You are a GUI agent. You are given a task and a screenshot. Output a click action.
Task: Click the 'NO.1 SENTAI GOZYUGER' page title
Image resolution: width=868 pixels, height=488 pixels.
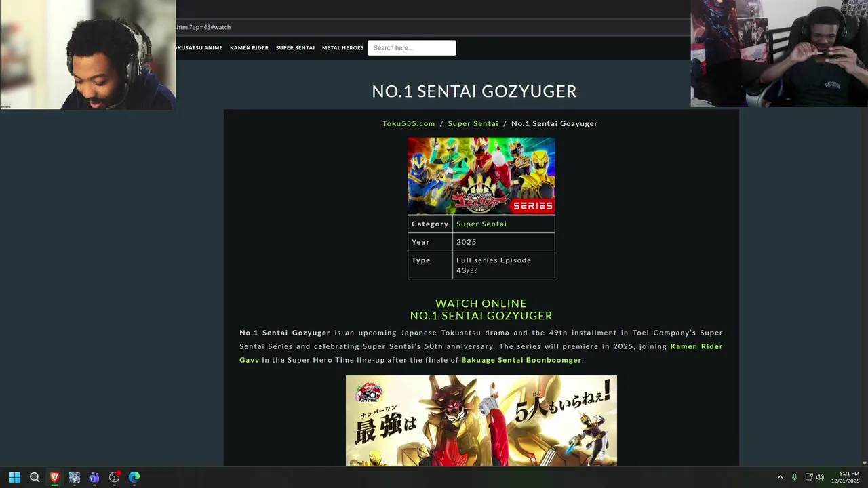click(x=474, y=91)
